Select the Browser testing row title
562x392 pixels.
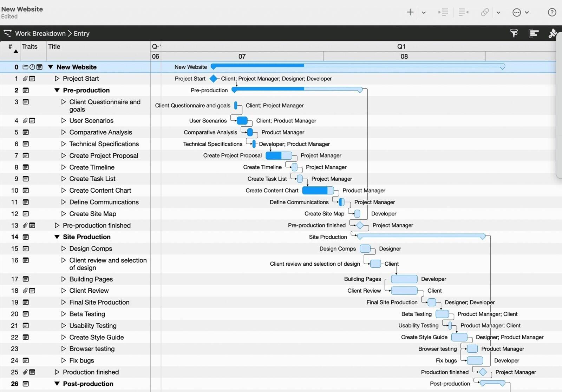[92, 349]
